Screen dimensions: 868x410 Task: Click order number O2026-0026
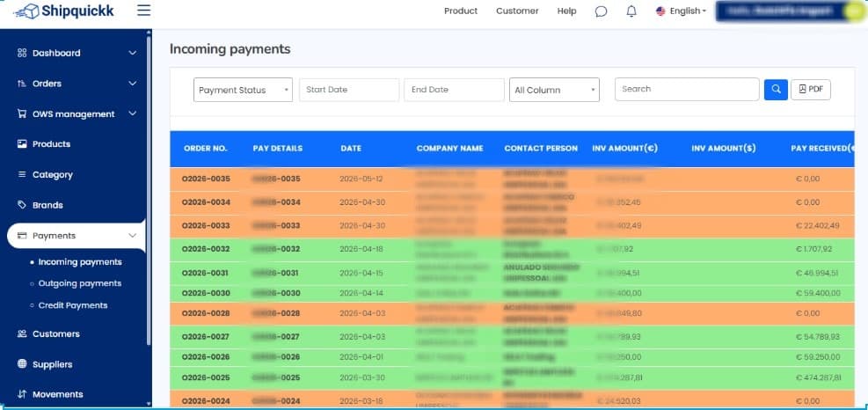click(206, 357)
